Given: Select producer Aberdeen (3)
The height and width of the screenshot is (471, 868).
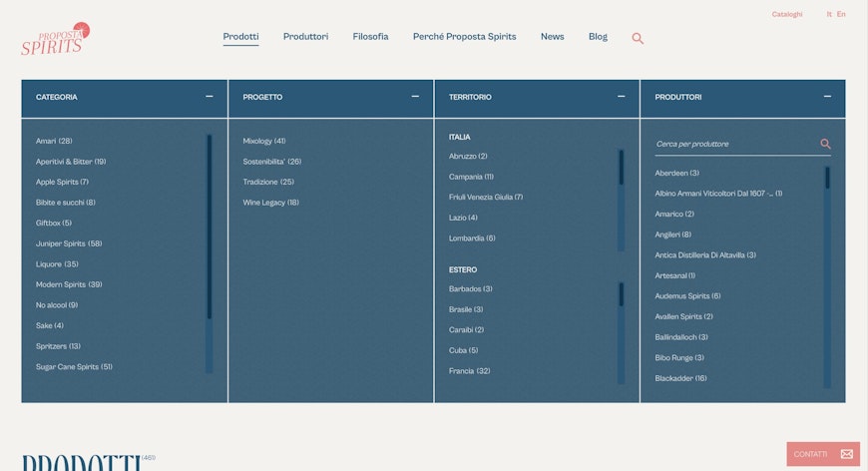Looking at the screenshot, I should (x=677, y=174).
